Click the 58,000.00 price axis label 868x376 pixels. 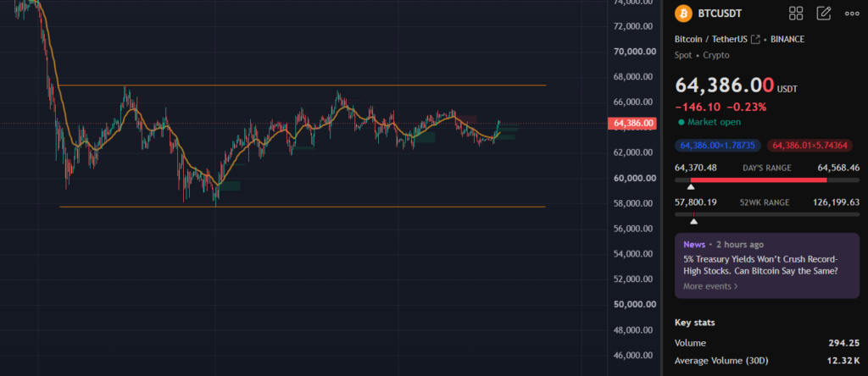[x=635, y=203]
